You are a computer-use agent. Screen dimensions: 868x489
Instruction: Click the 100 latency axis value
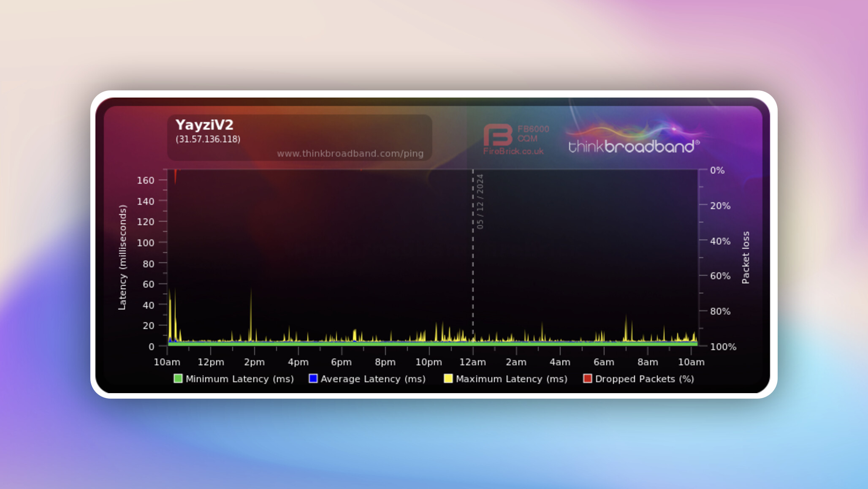tap(146, 243)
